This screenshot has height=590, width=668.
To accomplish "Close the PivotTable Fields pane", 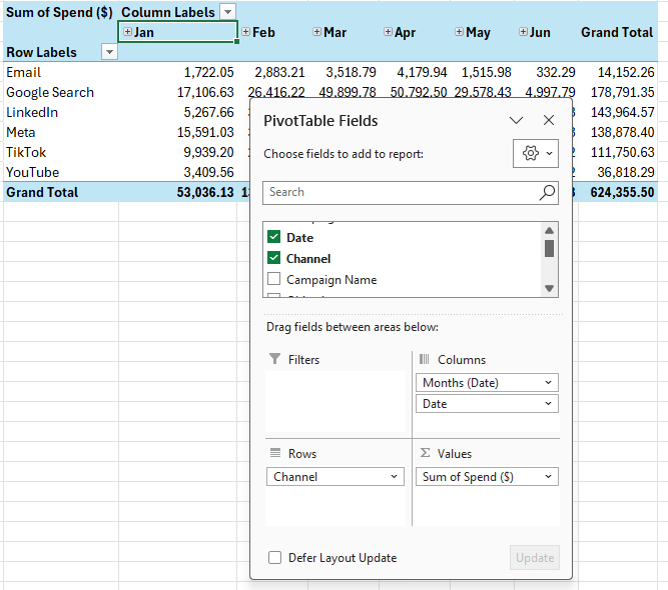I will [x=549, y=120].
